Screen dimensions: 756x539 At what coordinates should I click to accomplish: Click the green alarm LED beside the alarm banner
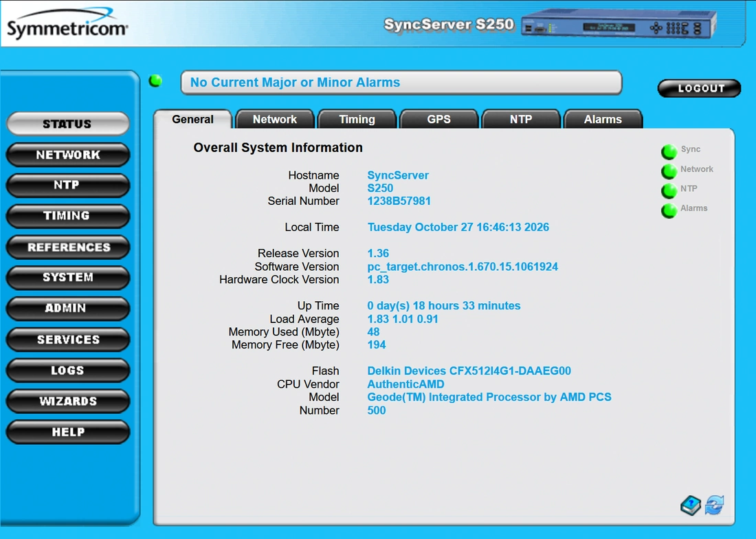coord(155,81)
